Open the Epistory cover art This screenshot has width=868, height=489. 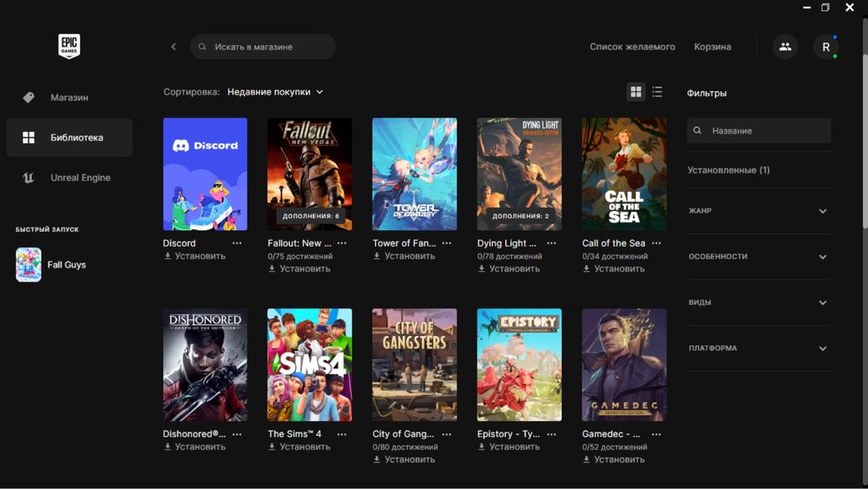[x=519, y=365]
